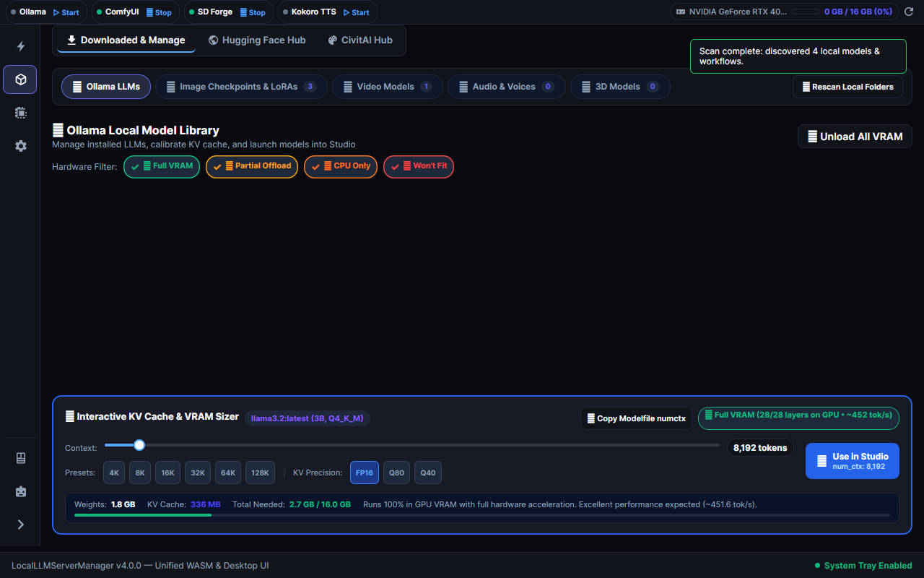Choose the 4K context preset
924x578 pixels.
coord(114,473)
